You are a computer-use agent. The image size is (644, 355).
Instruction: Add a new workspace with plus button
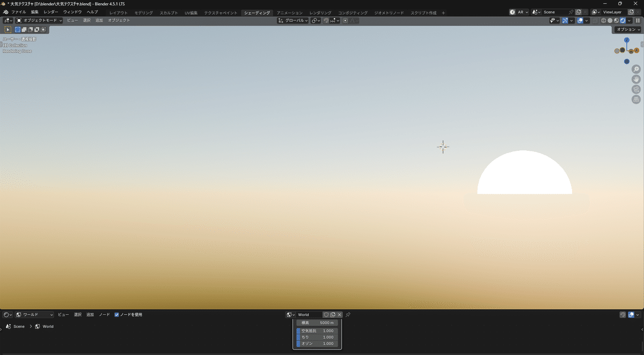443,12
